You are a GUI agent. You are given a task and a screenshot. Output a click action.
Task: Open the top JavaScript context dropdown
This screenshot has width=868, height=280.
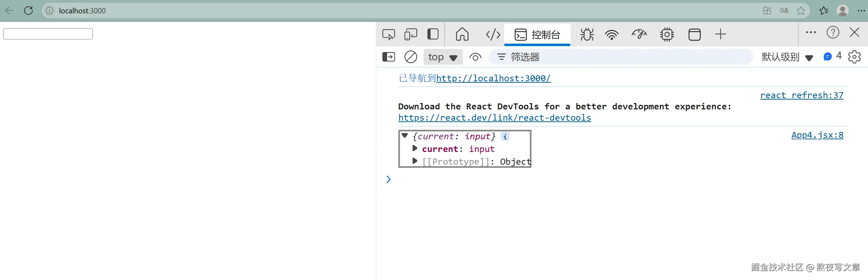tap(443, 57)
